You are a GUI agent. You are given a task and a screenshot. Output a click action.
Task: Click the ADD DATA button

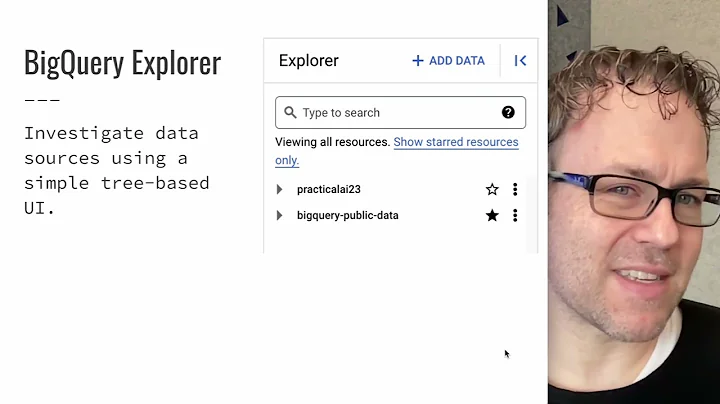(x=448, y=61)
